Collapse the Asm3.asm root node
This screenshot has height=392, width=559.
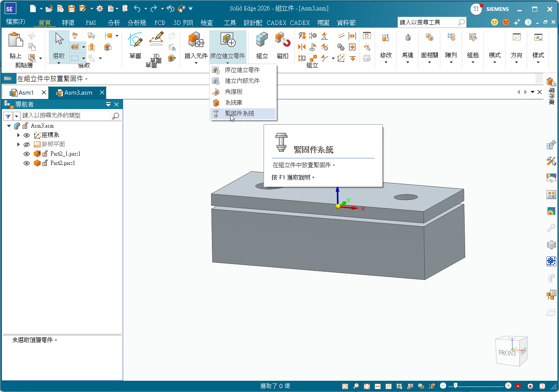click(9, 126)
